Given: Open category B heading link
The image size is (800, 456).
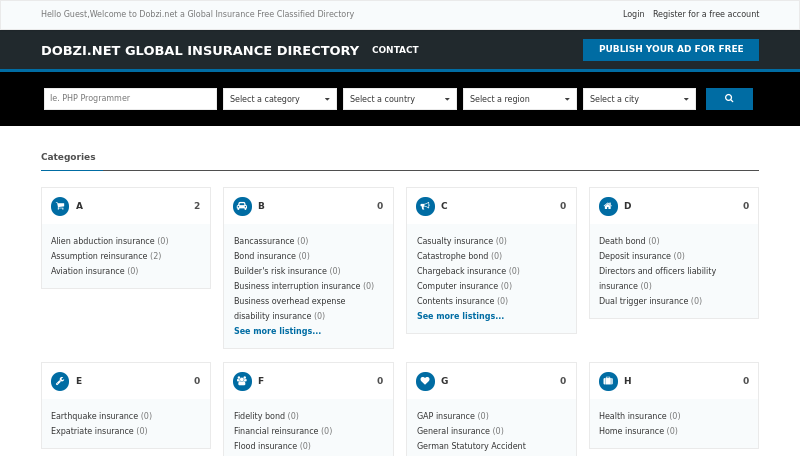Looking at the screenshot, I should (x=261, y=206).
